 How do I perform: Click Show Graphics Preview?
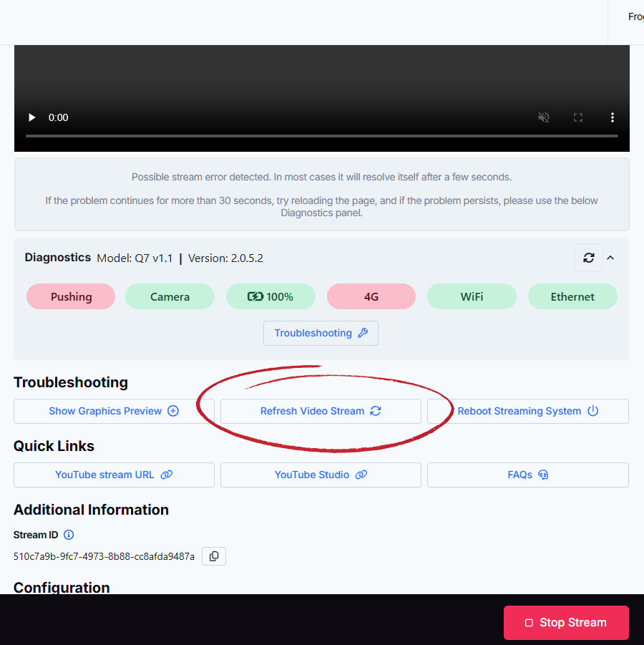(114, 411)
